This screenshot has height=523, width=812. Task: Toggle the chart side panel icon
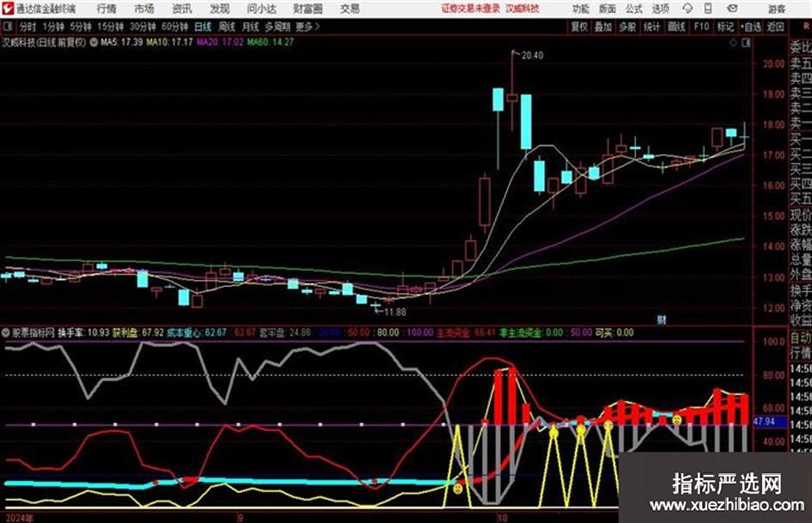point(746,43)
